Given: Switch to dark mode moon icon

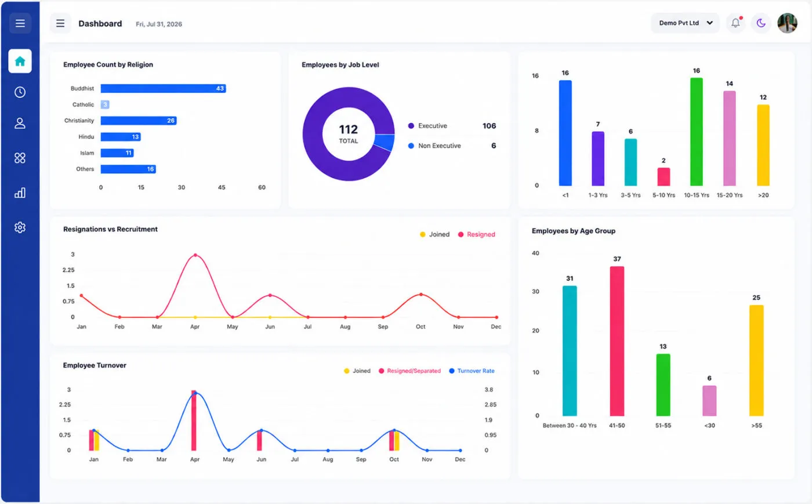Looking at the screenshot, I should (x=761, y=23).
